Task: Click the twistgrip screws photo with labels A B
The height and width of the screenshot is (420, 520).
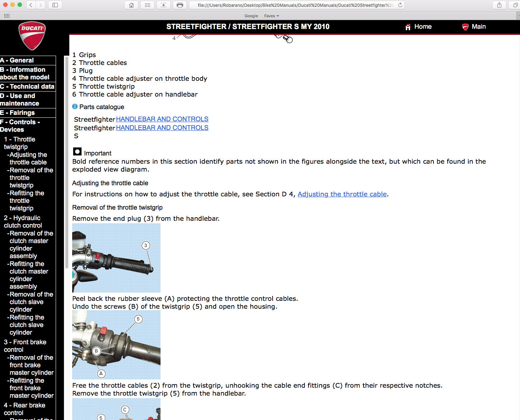Action: point(116,345)
